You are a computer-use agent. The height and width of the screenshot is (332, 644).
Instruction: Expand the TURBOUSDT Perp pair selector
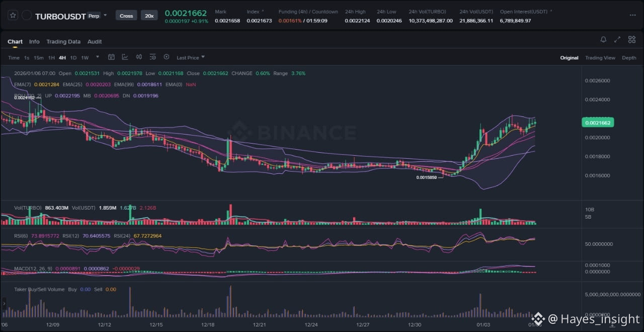pyautogui.click(x=105, y=16)
